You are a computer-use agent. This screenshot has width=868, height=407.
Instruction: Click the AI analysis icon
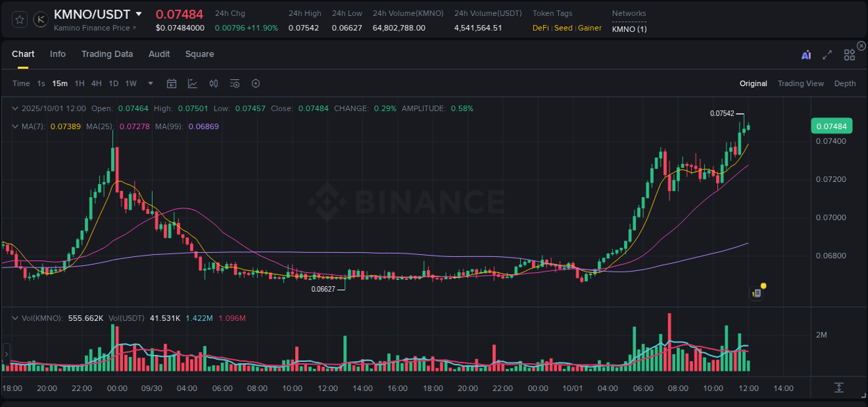[x=805, y=54]
